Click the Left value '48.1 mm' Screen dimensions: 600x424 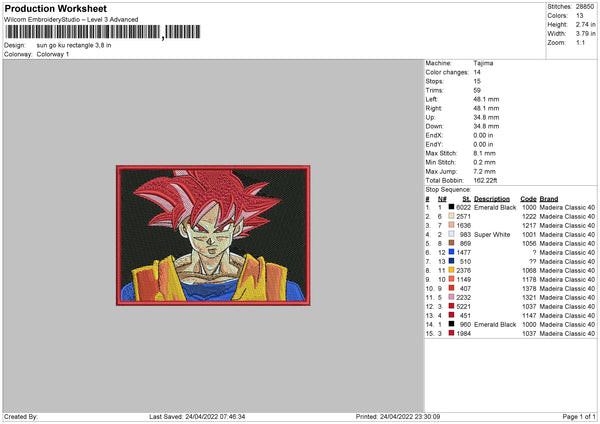click(x=486, y=99)
